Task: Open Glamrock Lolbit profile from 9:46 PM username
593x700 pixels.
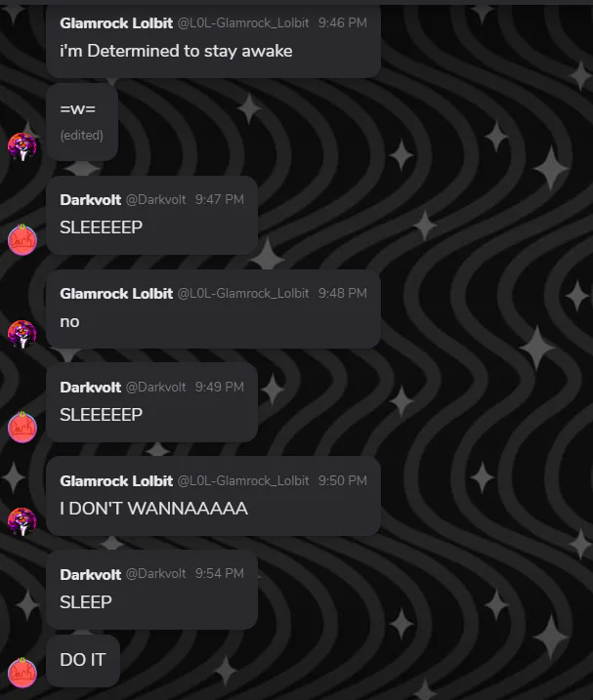Action: click(116, 23)
